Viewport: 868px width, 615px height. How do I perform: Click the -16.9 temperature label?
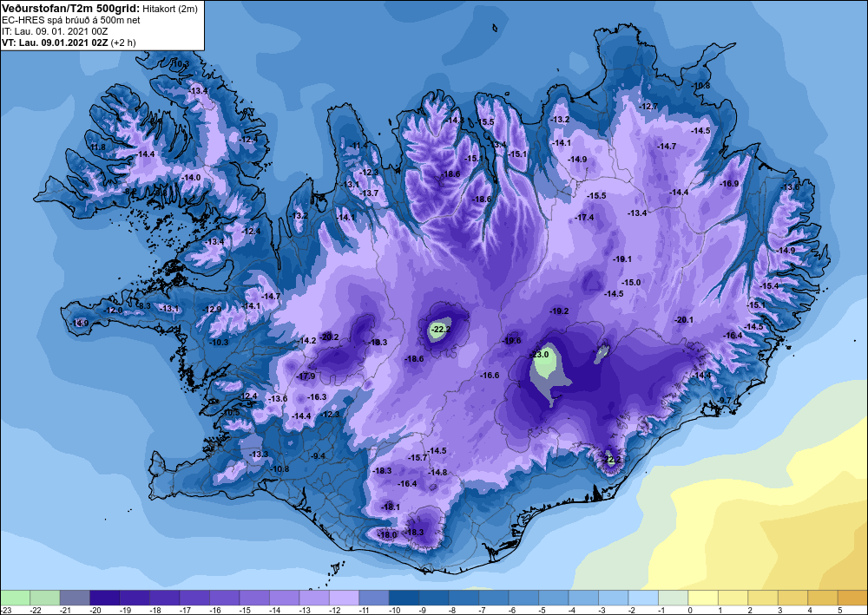729,184
